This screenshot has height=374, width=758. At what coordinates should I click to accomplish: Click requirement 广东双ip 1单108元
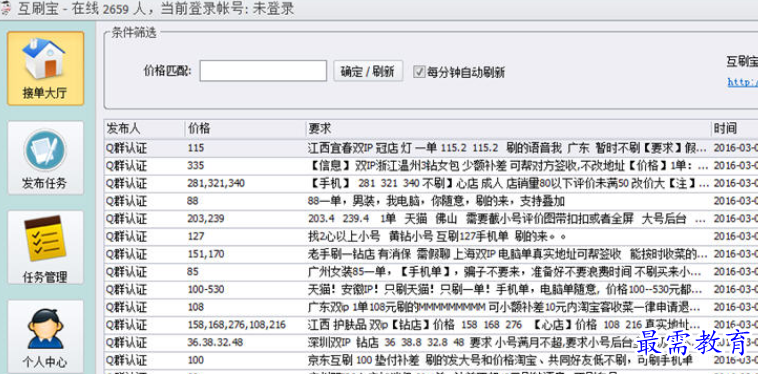(x=504, y=307)
